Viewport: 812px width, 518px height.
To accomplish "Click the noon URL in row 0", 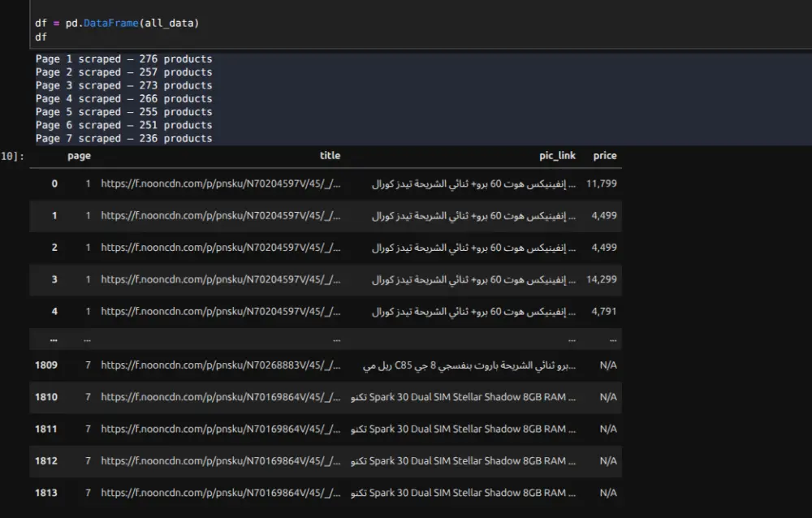I will click(221, 183).
